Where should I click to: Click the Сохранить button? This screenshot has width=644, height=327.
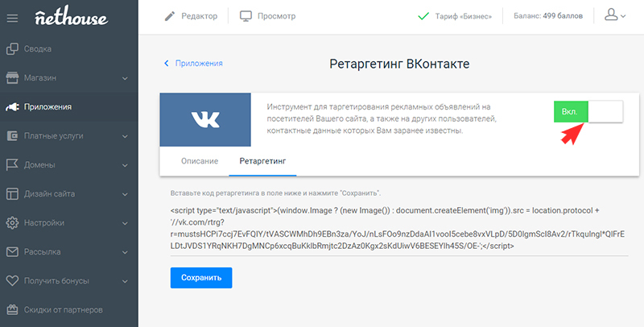coord(201,278)
